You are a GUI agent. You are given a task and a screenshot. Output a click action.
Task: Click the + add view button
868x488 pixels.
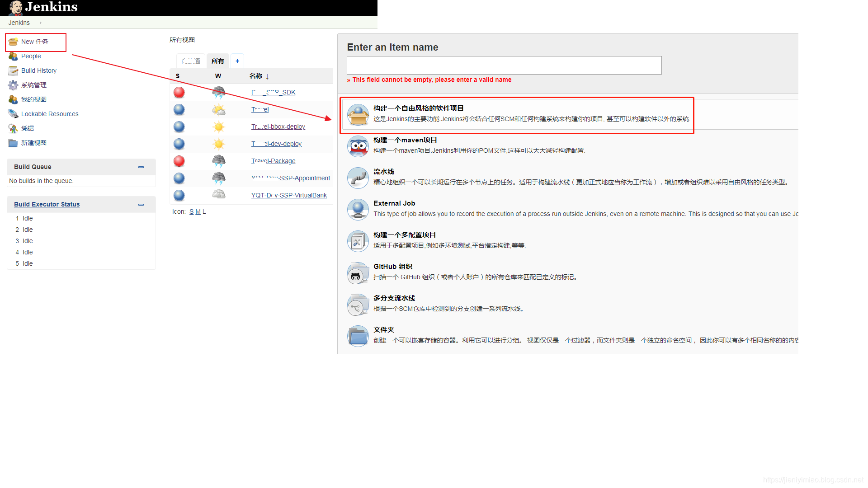237,60
